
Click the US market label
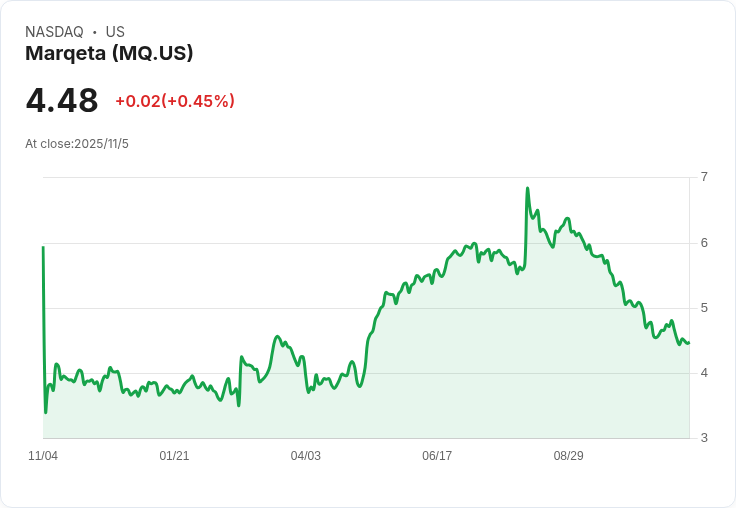115,32
